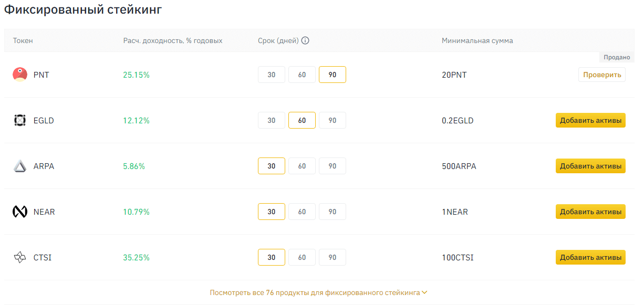Select 30 days term for PNT
The height and width of the screenshot is (305, 644).
click(x=271, y=75)
